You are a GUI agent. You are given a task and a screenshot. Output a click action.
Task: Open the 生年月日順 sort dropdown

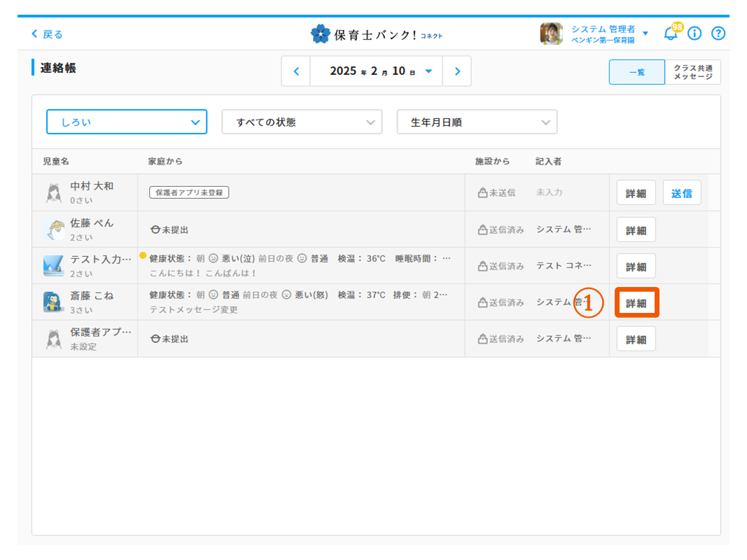tap(477, 122)
